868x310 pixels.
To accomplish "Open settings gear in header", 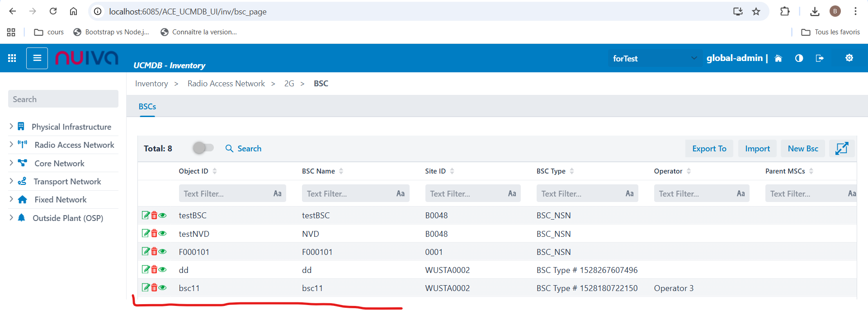I will tap(849, 58).
